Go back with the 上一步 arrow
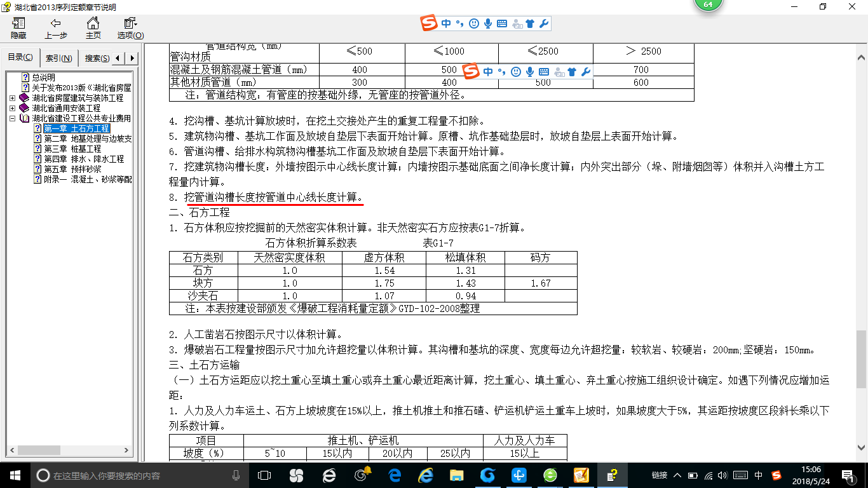The image size is (868, 488). click(x=56, y=28)
